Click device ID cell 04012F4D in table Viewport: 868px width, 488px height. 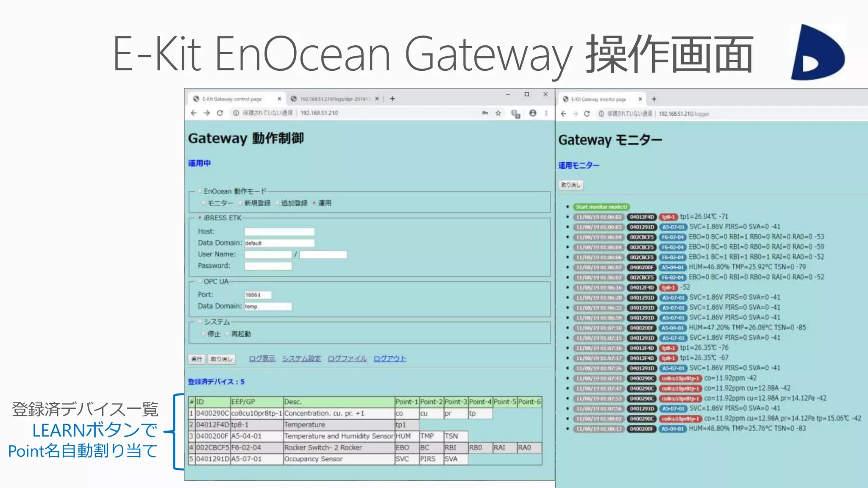pyautogui.click(x=212, y=424)
